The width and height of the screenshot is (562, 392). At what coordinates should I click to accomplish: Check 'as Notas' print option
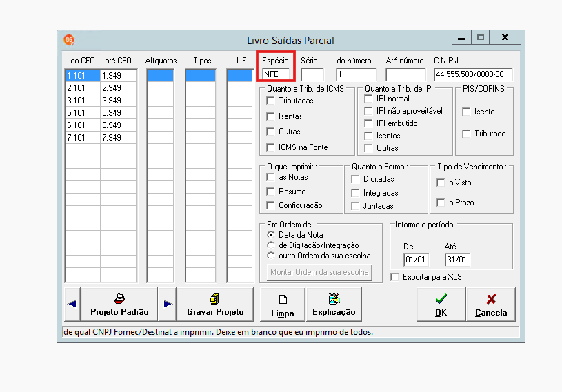pyautogui.click(x=270, y=177)
